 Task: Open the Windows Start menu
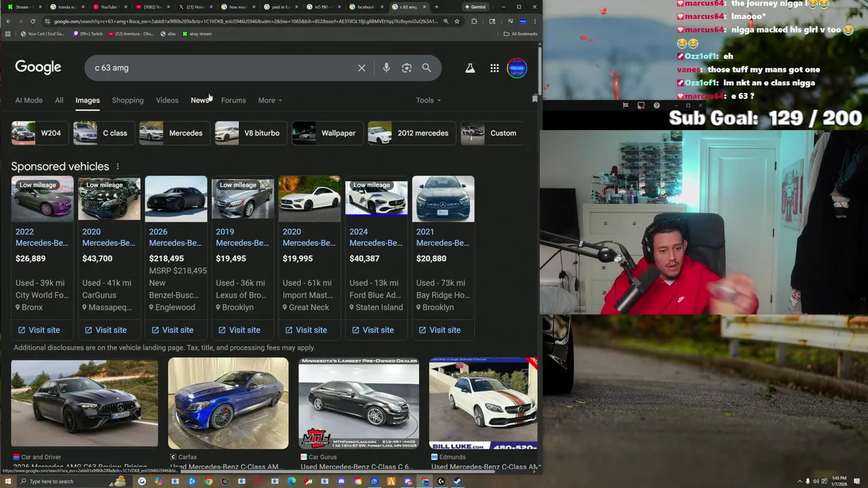pyautogui.click(x=8, y=481)
